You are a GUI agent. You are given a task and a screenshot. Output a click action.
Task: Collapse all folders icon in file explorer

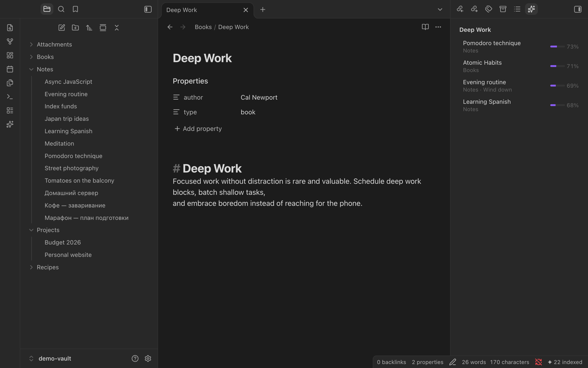coord(117,28)
